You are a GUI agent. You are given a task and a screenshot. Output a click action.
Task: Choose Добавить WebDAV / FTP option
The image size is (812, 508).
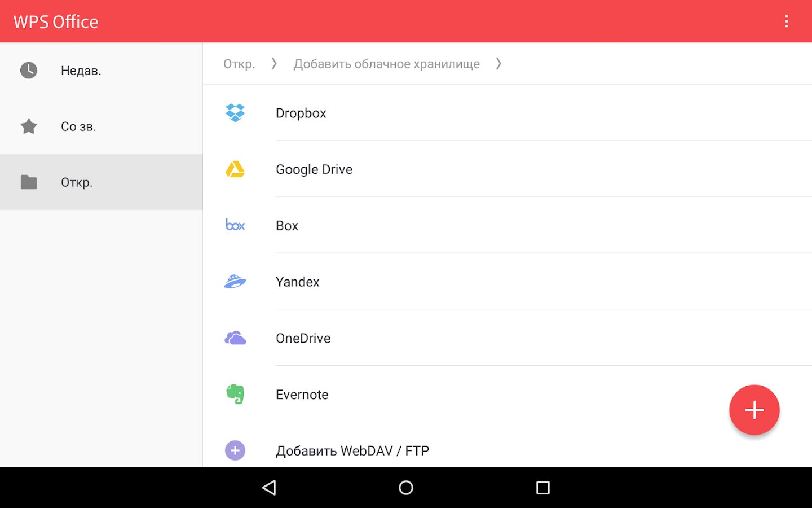pyautogui.click(x=352, y=450)
